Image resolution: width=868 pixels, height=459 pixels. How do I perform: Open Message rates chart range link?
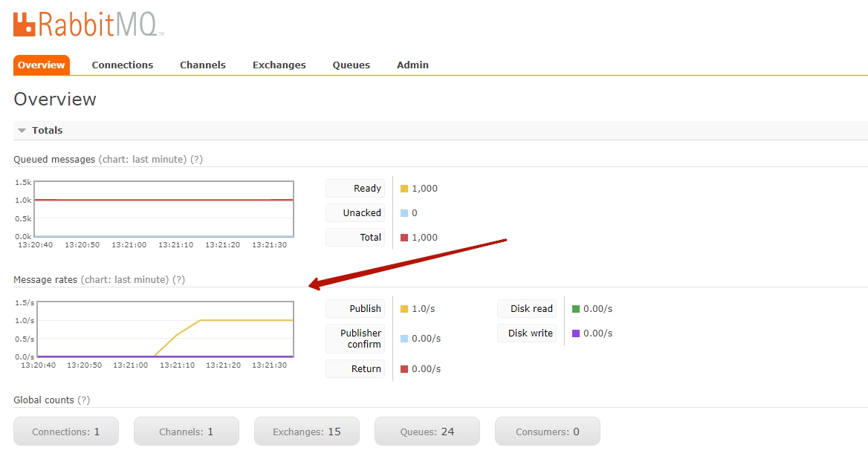point(125,280)
